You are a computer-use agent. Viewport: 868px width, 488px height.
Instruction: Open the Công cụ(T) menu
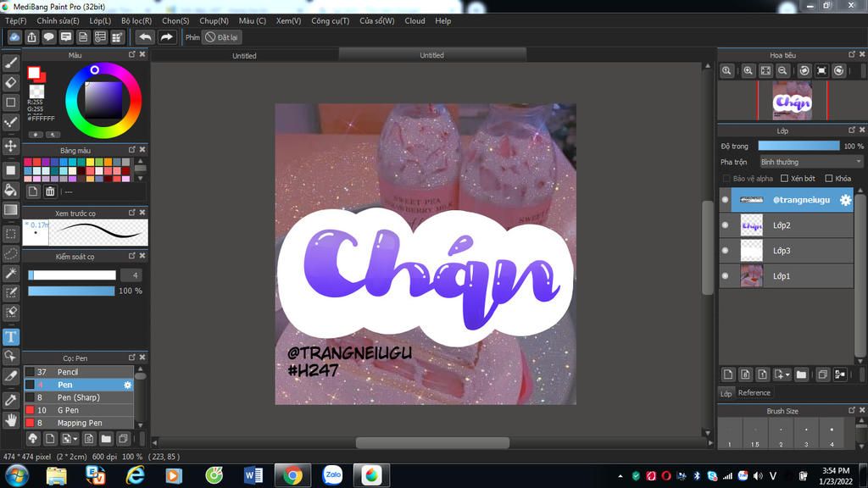pyautogui.click(x=330, y=21)
